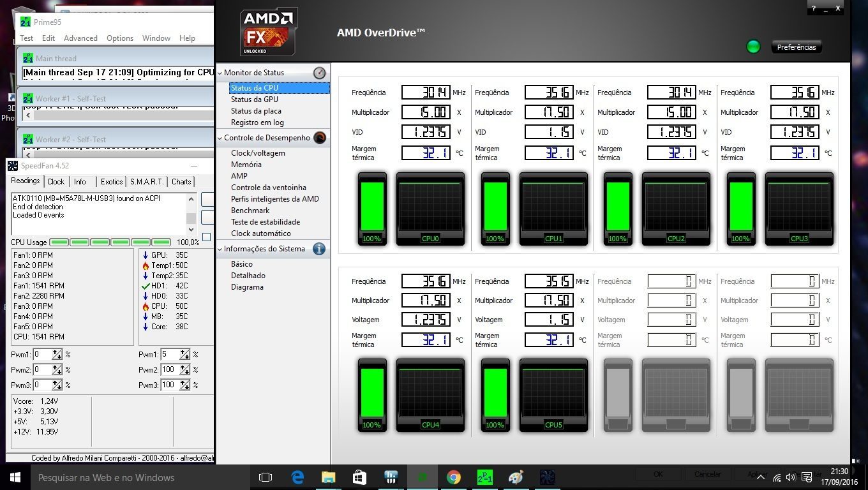Click the flame icon next to CPU temperature
The image size is (868, 490).
pos(146,306)
